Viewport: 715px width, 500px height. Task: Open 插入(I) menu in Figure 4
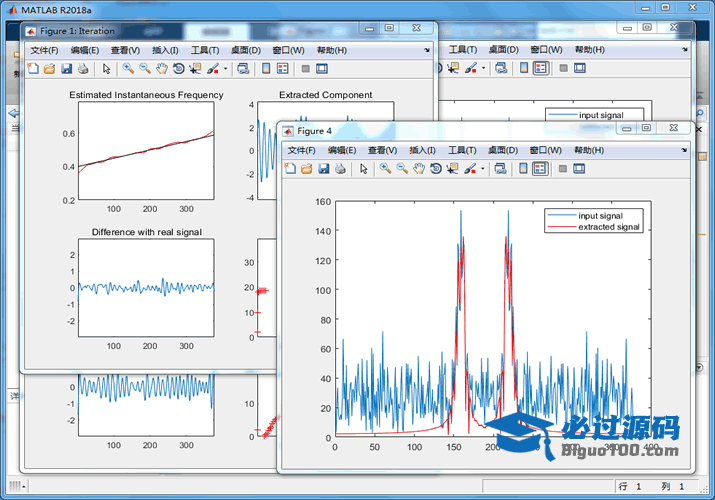click(x=422, y=150)
